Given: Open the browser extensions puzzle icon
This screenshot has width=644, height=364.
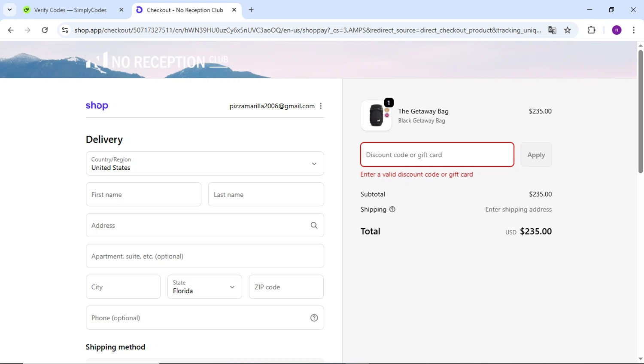Looking at the screenshot, I should 591,30.
